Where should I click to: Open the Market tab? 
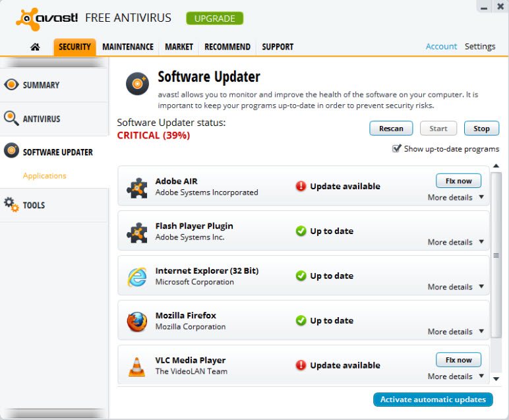pos(179,47)
